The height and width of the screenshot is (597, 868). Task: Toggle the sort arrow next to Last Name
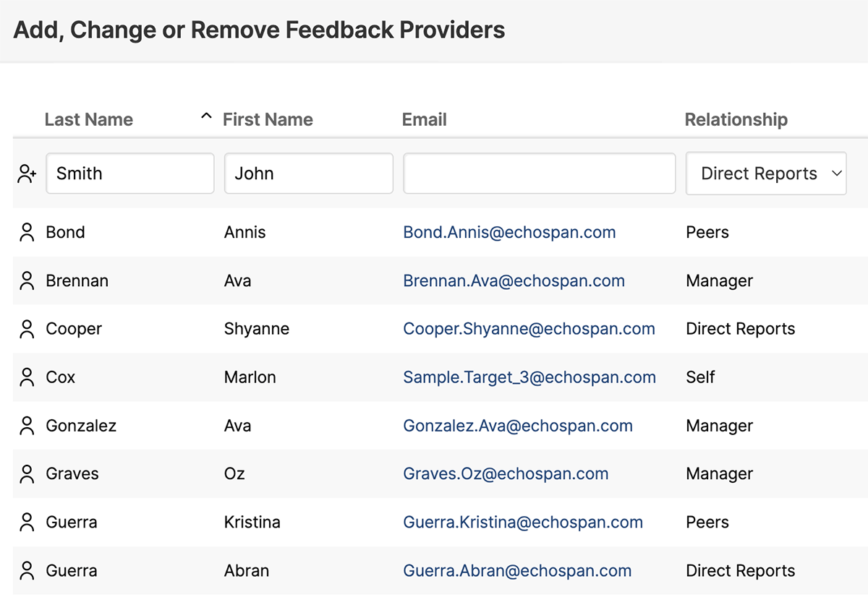(x=206, y=116)
